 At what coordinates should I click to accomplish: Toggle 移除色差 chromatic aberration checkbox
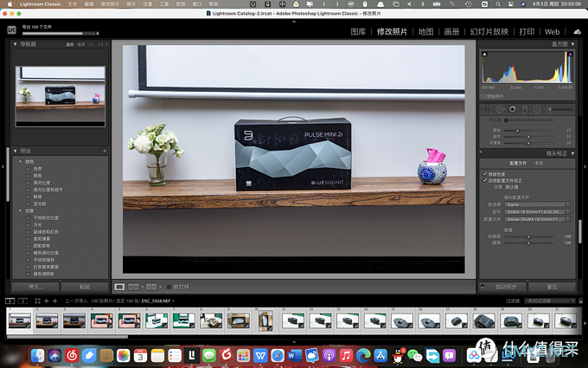pyautogui.click(x=485, y=174)
